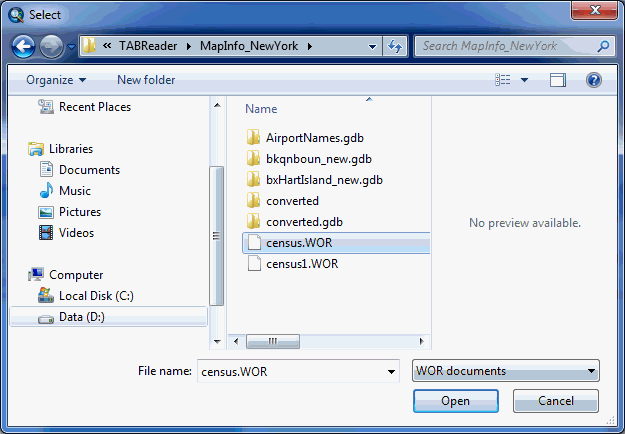Click the folder icon in address bar
This screenshot has height=434, width=625.
coord(89,46)
